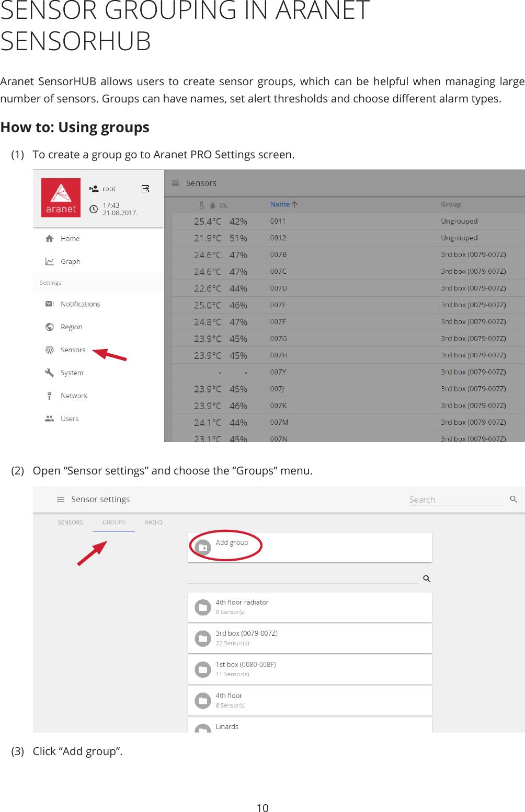Select sensor row 007C
This screenshot has width=525, height=812.
(348, 271)
